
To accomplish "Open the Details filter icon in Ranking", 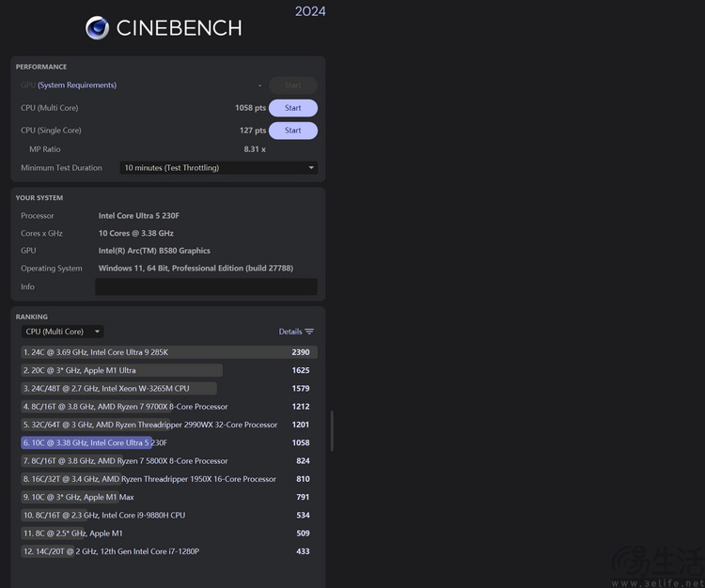I will pyautogui.click(x=309, y=332).
